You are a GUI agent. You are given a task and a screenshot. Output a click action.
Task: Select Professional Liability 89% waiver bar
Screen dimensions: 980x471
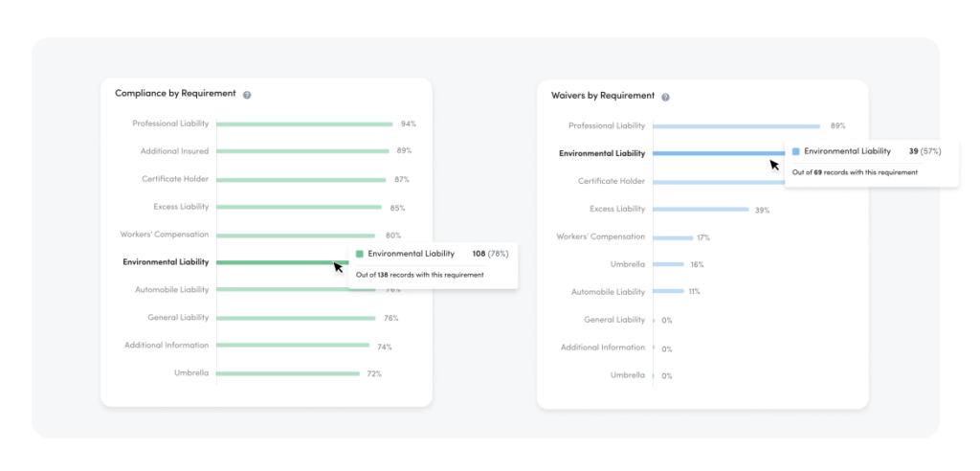coord(736,125)
